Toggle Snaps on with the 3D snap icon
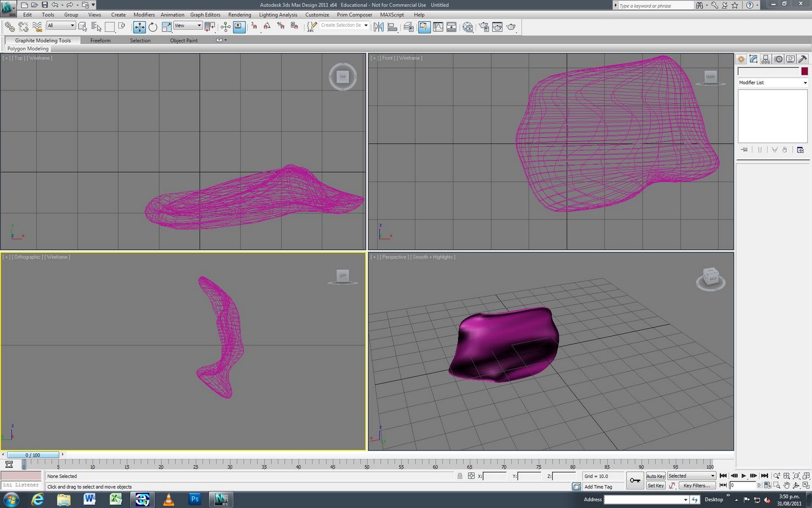 tap(254, 27)
